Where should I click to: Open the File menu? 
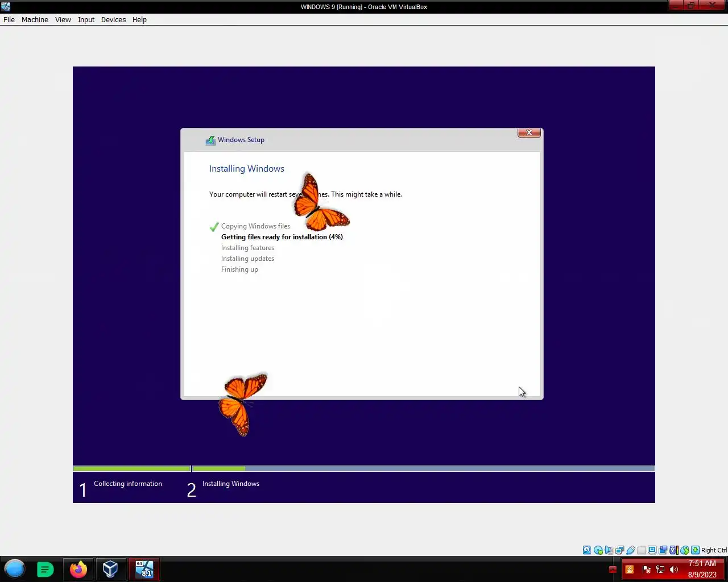(x=9, y=19)
